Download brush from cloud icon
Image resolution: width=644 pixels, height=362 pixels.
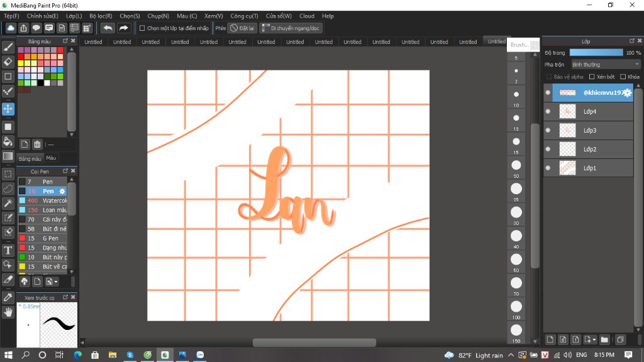[25, 282]
